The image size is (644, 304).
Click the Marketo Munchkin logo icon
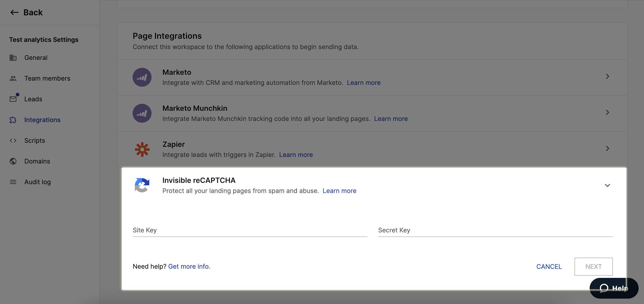tap(142, 113)
